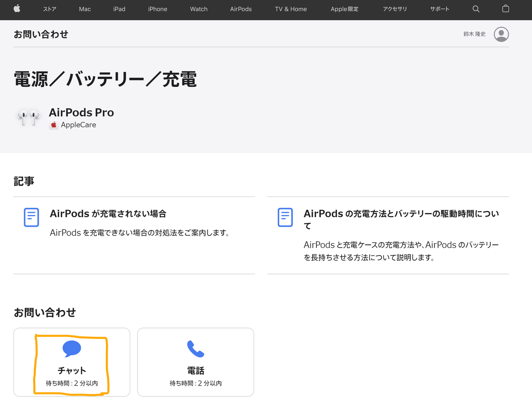Click document icon beside AirPods が充電されない場合
This screenshot has height=406, width=532.
[31, 217]
